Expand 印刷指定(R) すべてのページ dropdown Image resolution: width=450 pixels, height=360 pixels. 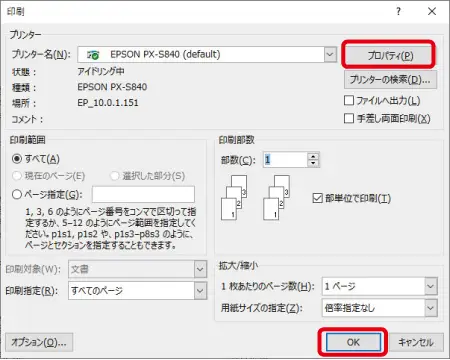click(200, 290)
